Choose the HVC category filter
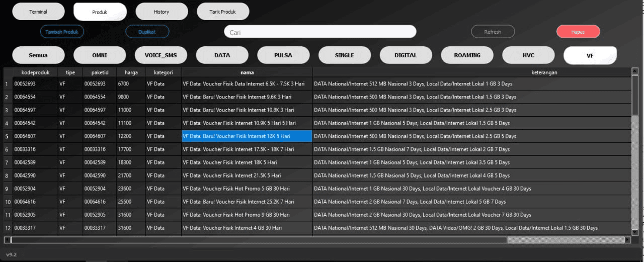 pyautogui.click(x=528, y=55)
